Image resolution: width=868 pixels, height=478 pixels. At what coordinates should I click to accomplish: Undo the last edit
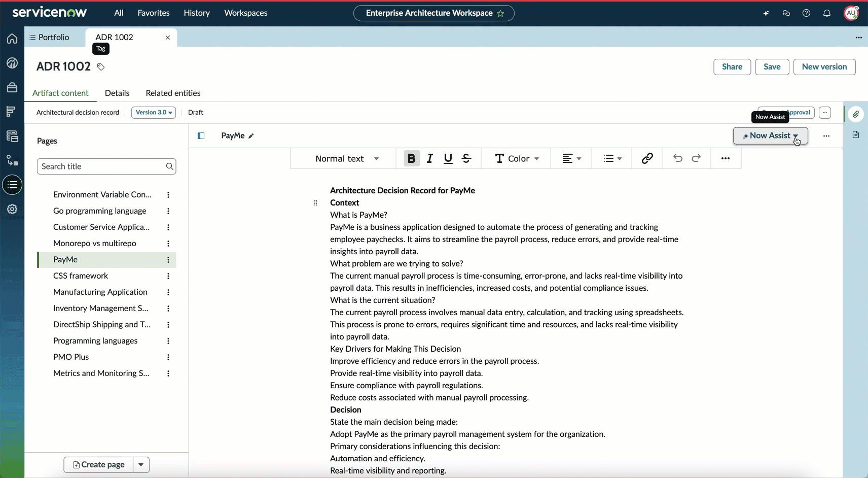(678, 158)
